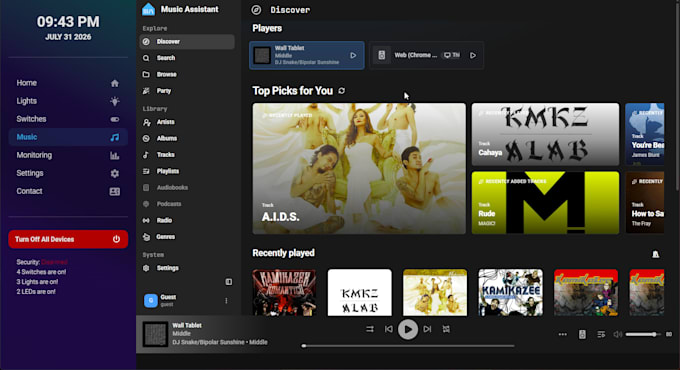The height and width of the screenshot is (370, 680).
Task: Skip to the next track
Action: pyautogui.click(x=427, y=329)
